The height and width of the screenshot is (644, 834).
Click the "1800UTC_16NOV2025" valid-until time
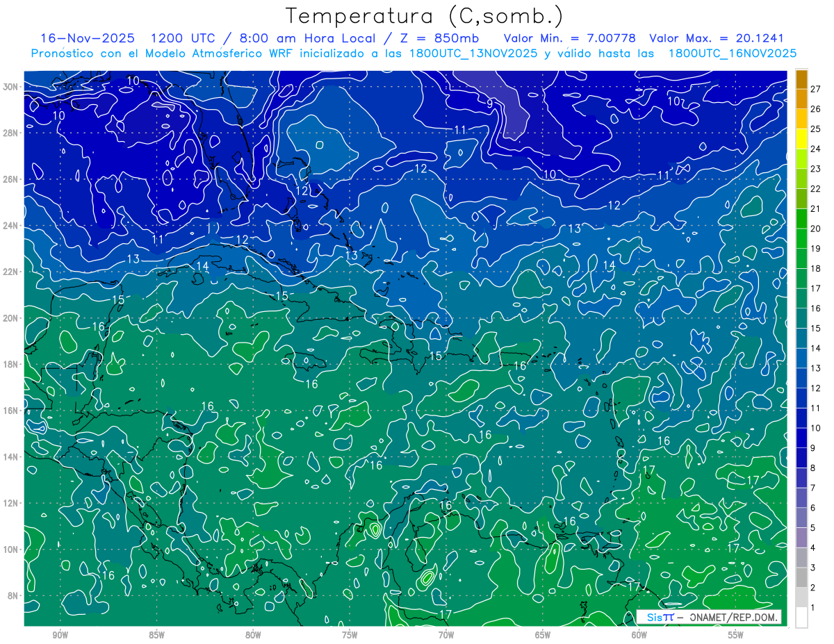tap(732, 53)
